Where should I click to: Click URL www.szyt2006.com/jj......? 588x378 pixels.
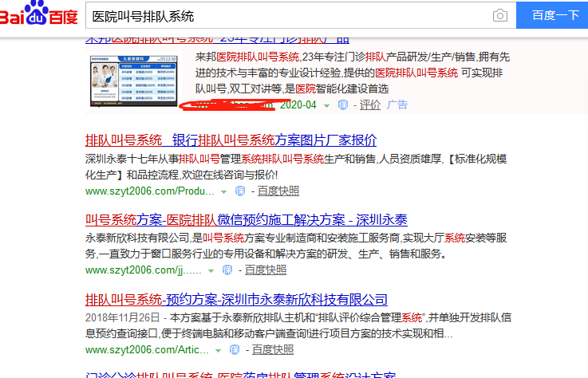click(x=144, y=270)
